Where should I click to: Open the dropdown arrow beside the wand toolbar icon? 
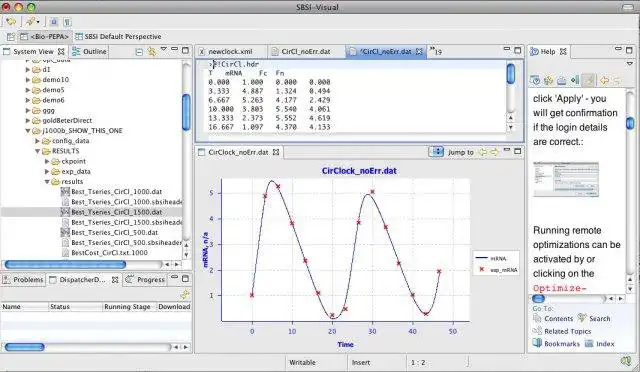tap(38, 22)
